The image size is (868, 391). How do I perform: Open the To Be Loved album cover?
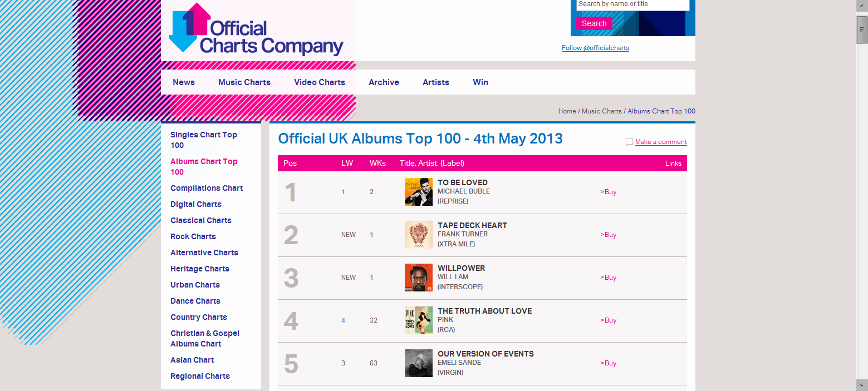[419, 192]
